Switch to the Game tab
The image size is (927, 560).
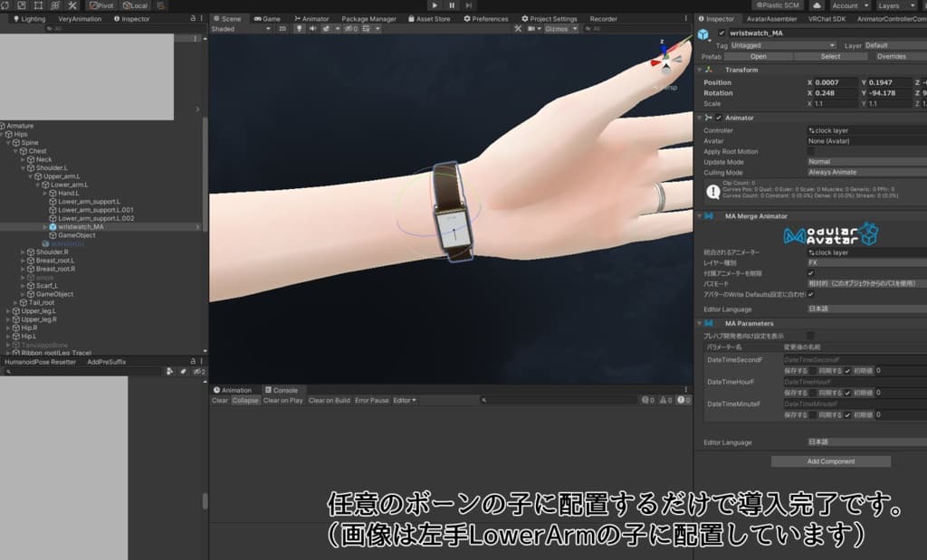(x=267, y=18)
